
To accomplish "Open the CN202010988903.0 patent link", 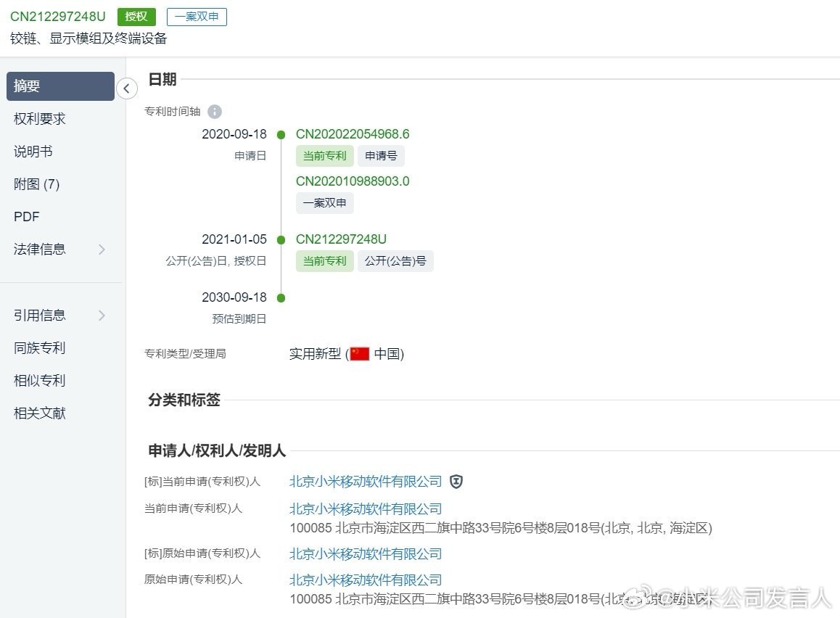I will tap(353, 181).
